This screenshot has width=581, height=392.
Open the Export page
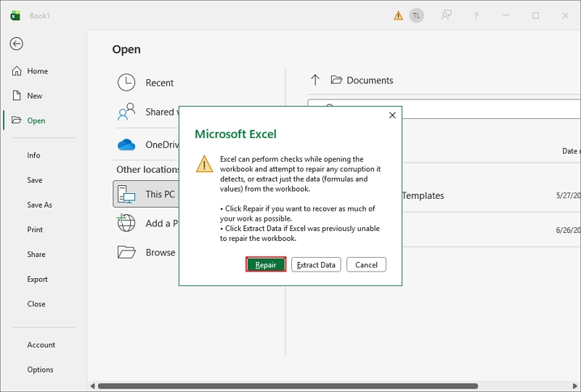pyautogui.click(x=37, y=279)
